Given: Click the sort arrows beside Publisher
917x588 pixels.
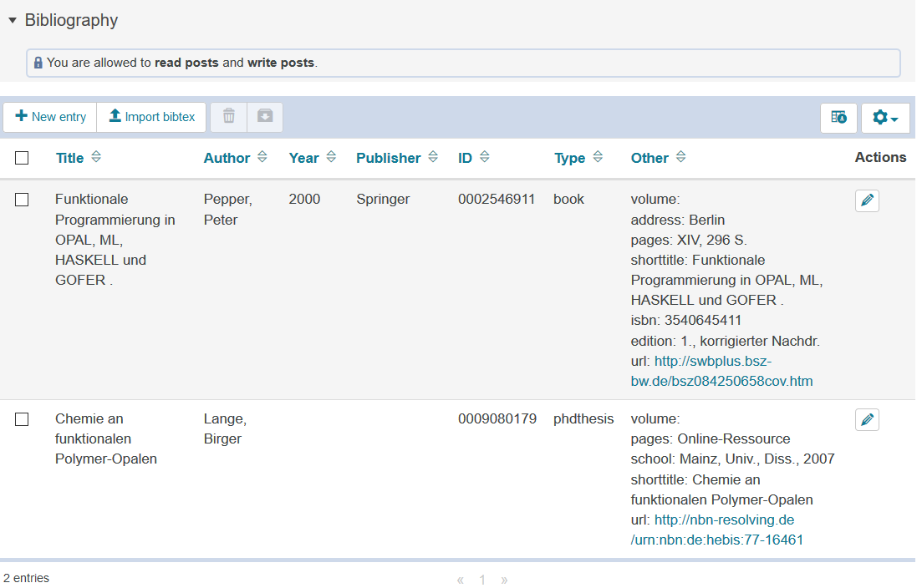Looking at the screenshot, I should pos(433,157).
